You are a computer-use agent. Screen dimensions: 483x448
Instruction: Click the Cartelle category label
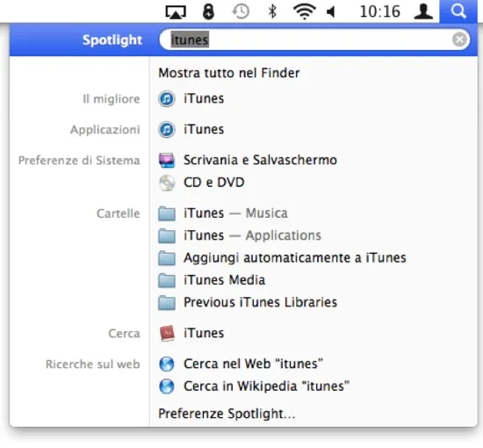pyautogui.click(x=118, y=213)
